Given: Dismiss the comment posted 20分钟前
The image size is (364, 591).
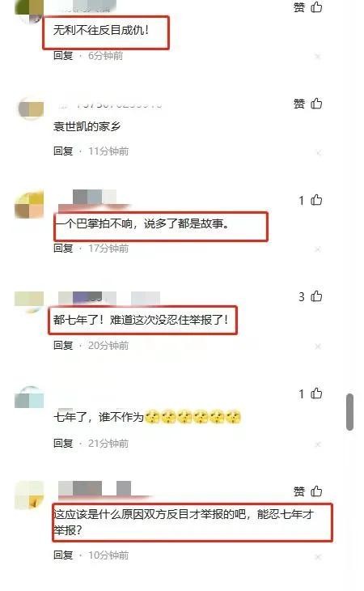Looking at the screenshot, I should (x=318, y=346).
